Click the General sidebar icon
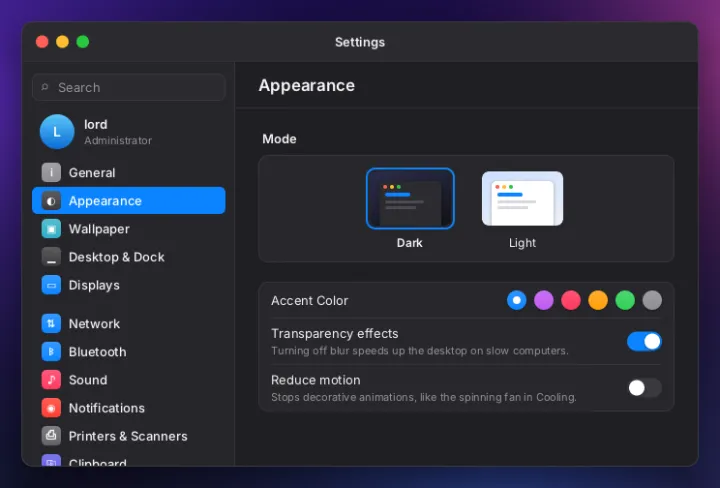The image size is (720, 488). click(x=51, y=173)
